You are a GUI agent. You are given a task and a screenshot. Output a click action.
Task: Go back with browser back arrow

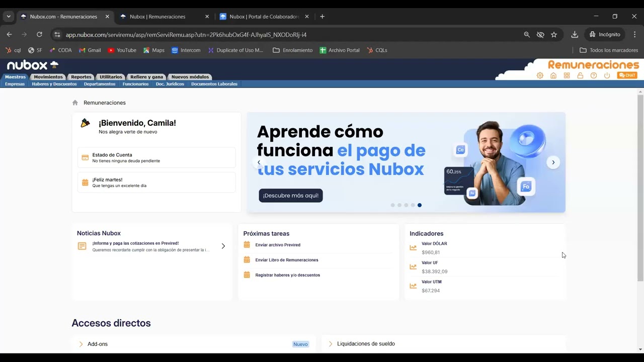tap(9, 34)
